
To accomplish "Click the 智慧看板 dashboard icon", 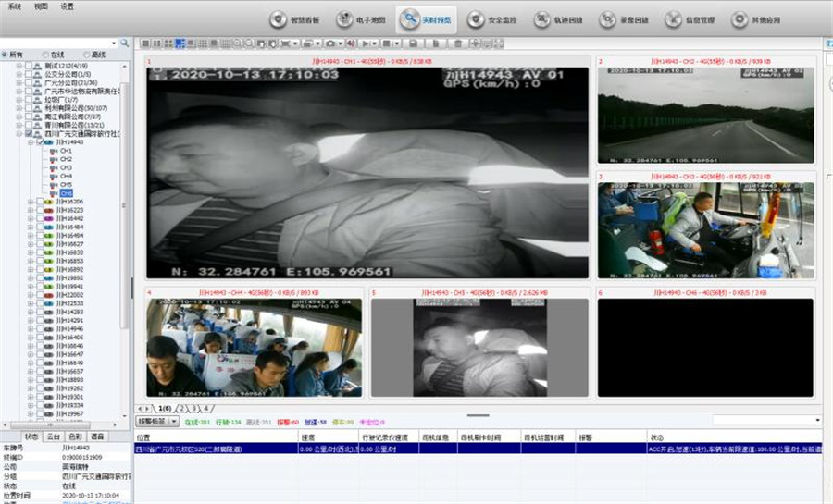I will pyautogui.click(x=289, y=19).
